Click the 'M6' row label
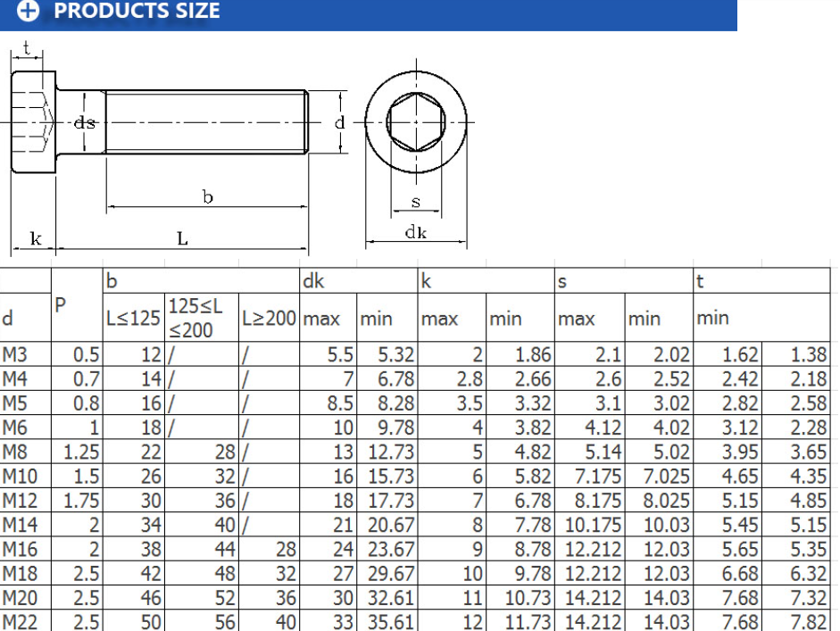840x631 pixels. pyautogui.click(x=14, y=428)
